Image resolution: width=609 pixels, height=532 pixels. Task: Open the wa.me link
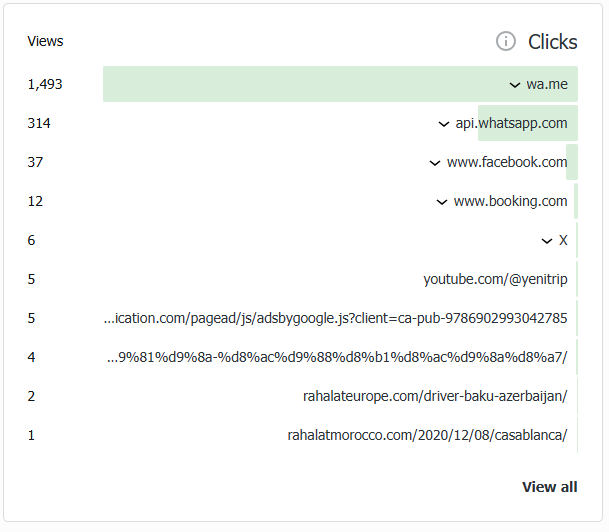tap(547, 84)
